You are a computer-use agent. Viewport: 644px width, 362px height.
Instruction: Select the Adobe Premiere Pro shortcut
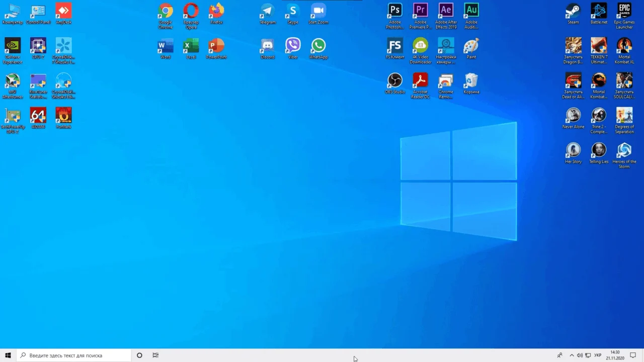click(x=421, y=16)
